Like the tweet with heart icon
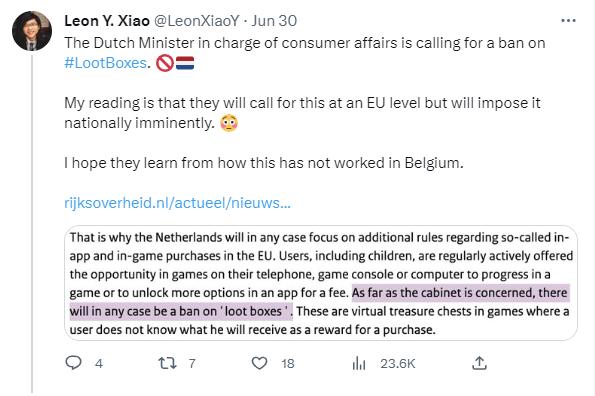 (260, 363)
